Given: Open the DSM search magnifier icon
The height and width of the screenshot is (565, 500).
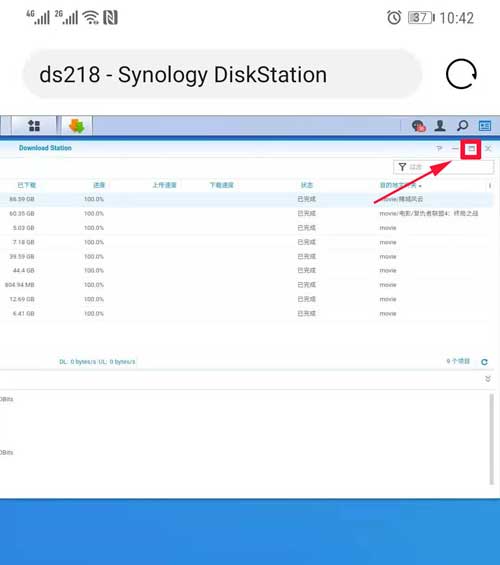Looking at the screenshot, I should point(462,126).
